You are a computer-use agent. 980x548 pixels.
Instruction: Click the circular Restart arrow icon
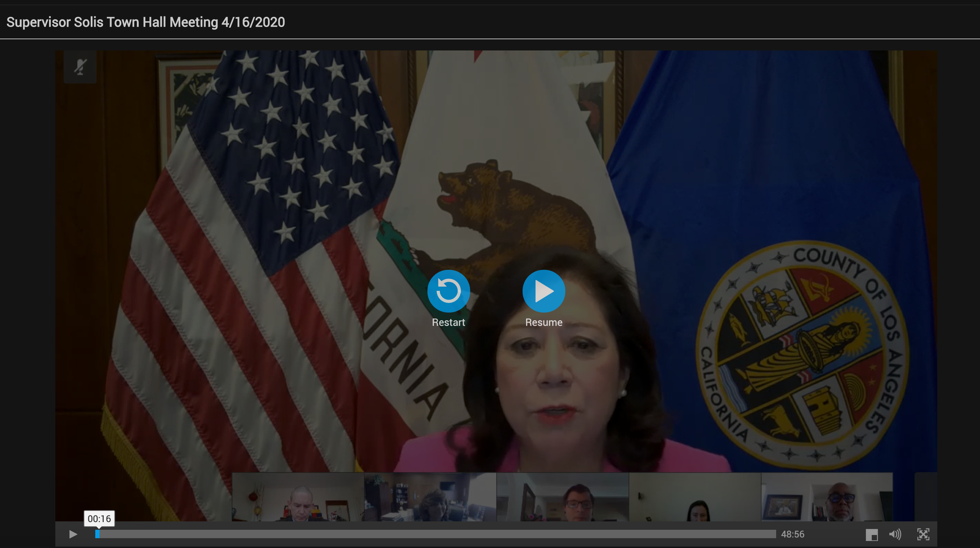[x=449, y=291]
